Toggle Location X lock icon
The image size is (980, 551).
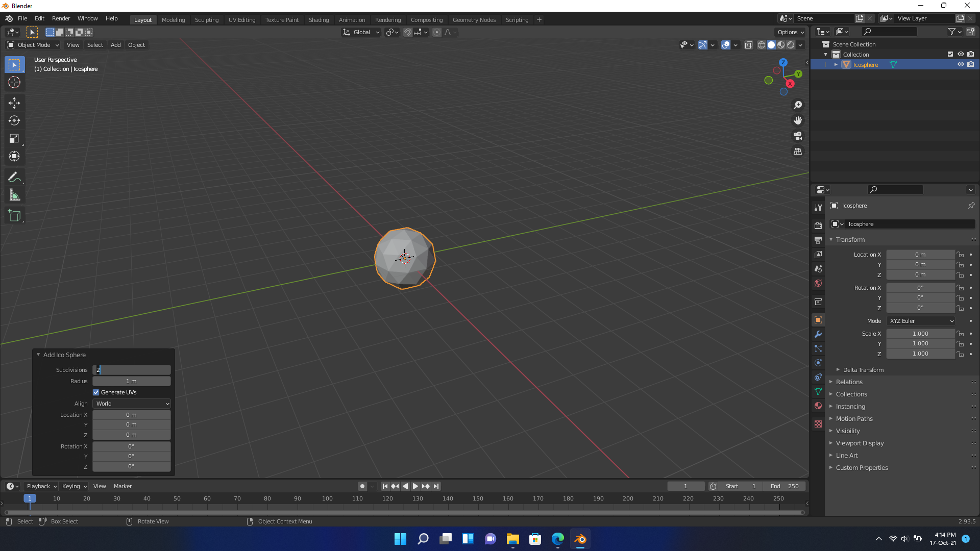(x=961, y=255)
